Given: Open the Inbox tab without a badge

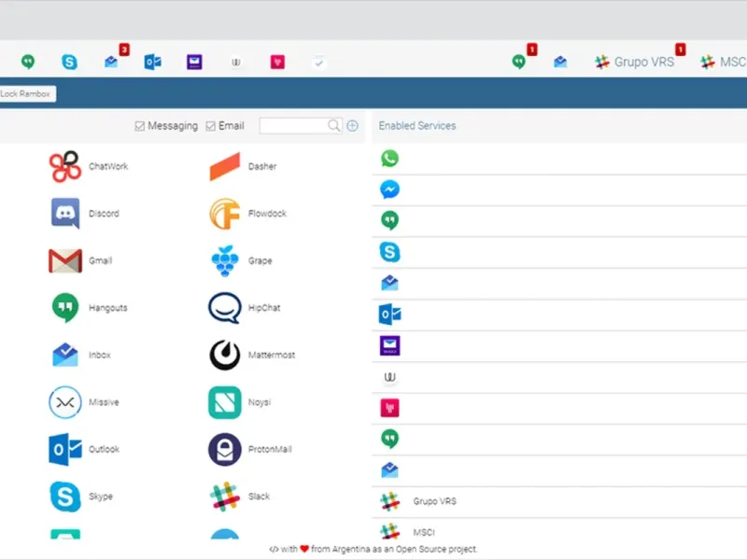Looking at the screenshot, I should click(x=561, y=62).
